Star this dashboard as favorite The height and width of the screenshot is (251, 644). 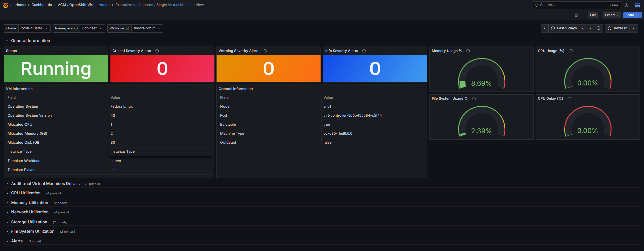click(x=576, y=15)
